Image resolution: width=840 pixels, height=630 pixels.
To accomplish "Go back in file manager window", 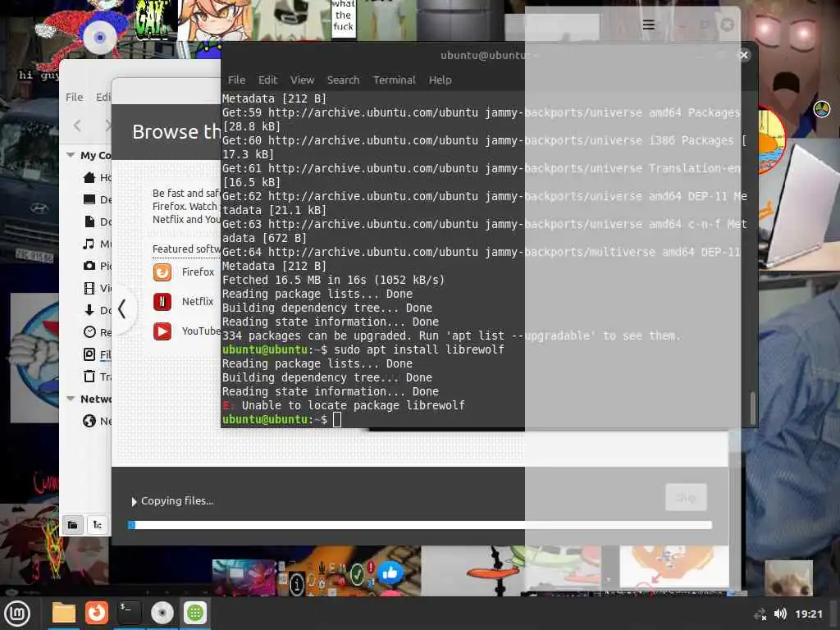I will pos(78,126).
